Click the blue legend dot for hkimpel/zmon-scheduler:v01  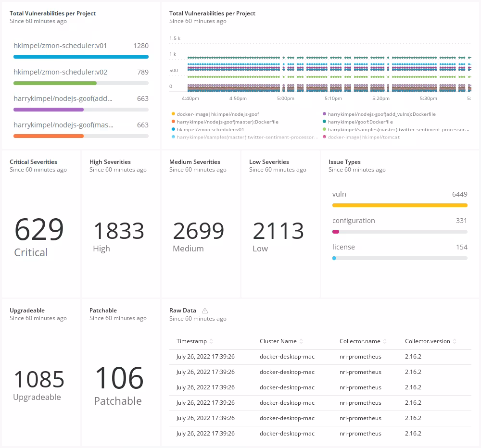[x=172, y=129]
